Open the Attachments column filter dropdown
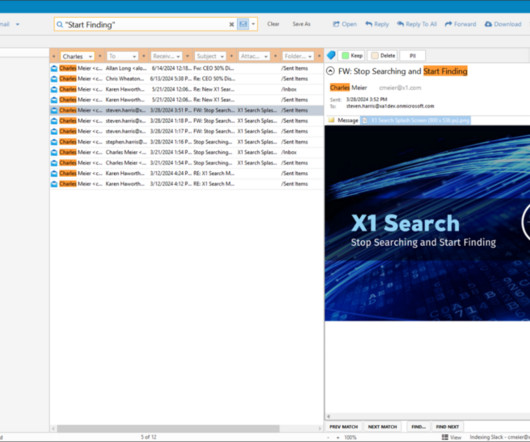Screen dimensions: 530x442 point(266,56)
